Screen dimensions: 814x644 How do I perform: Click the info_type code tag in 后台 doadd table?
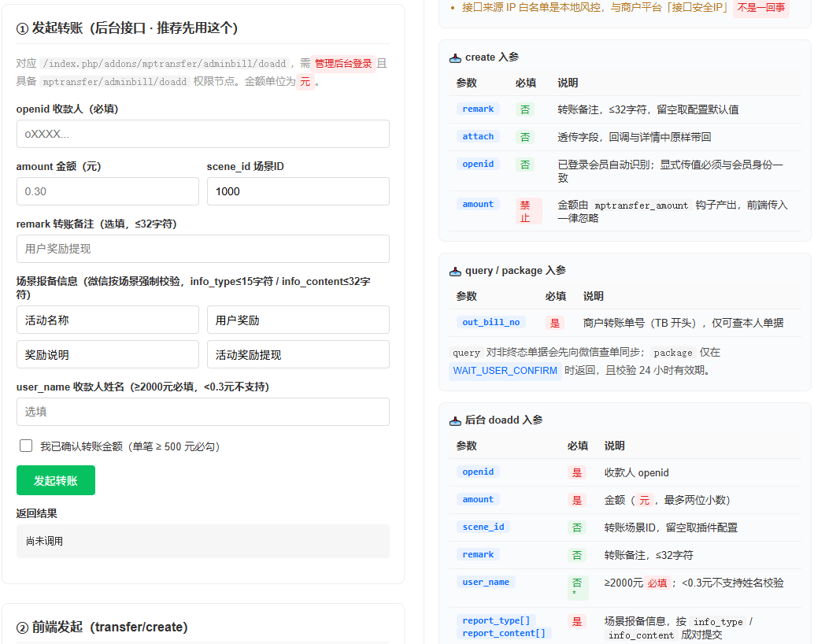pos(718,622)
